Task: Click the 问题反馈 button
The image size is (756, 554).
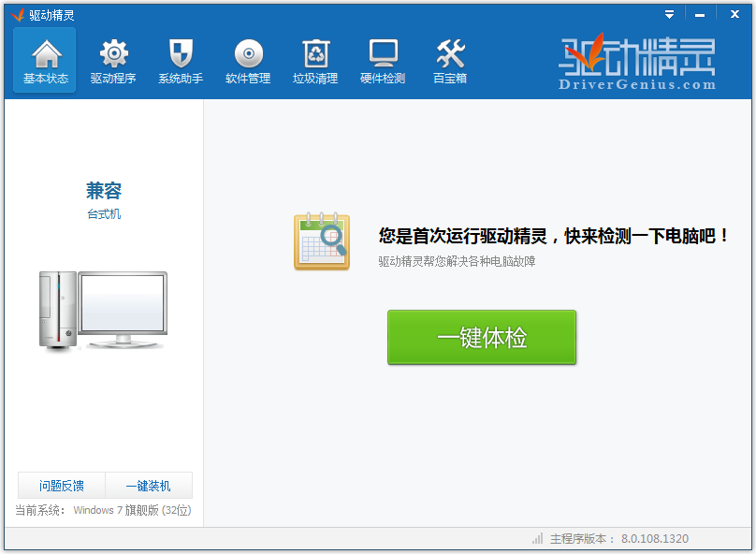Action: point(62,485)
